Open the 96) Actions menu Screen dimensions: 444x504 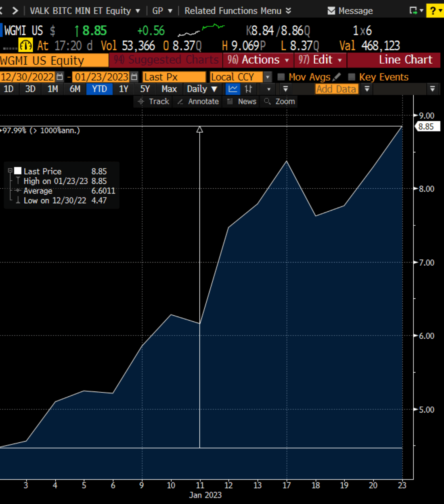pyautogui.click(x=258, y=60)
